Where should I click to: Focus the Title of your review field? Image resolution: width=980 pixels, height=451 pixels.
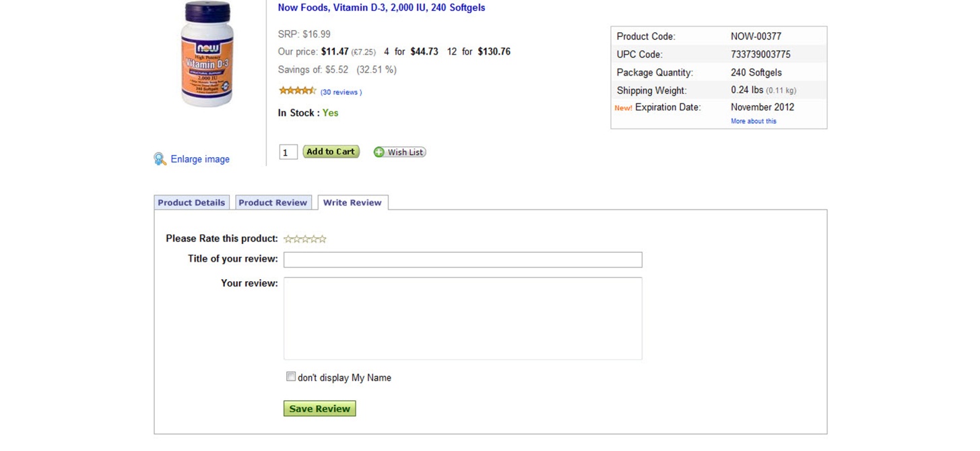point(463,260)
